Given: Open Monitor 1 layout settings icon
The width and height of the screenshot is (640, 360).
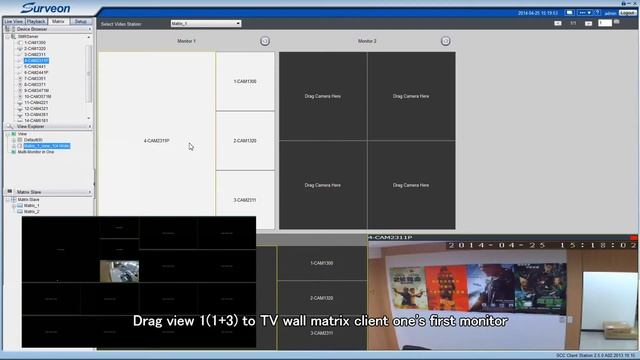Looking at the screenshot, I should pyautogui.click(x=265, y=41).
